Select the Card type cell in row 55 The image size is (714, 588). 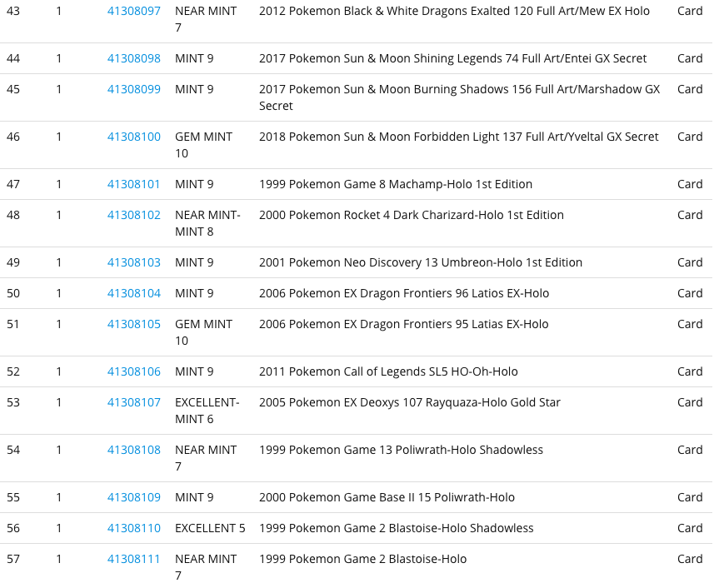pos(690,497)
